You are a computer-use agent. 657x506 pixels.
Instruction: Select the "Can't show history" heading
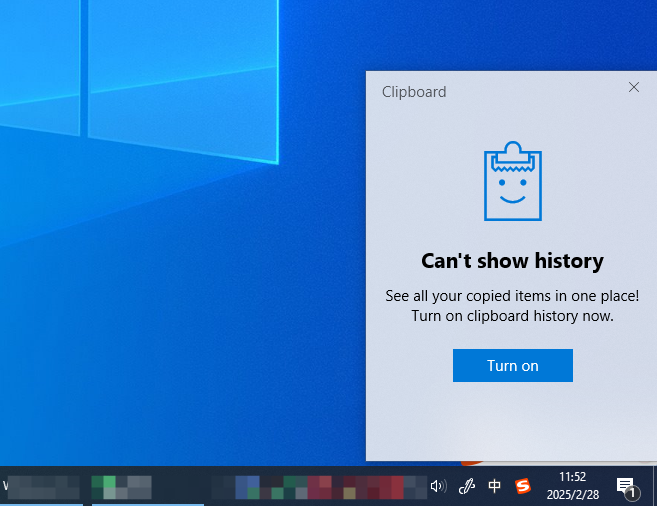coord(512,261)
